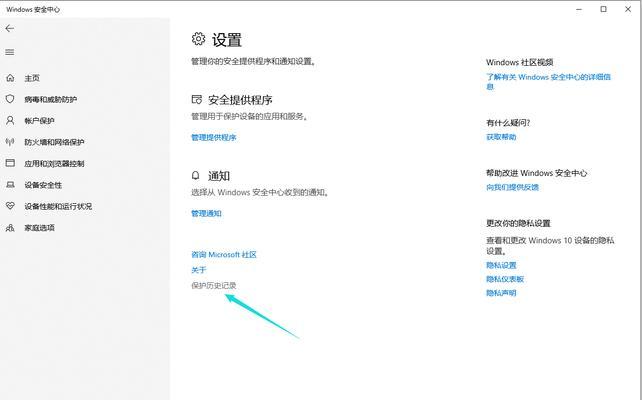Click the back arrow icon
The width and height of the screenshot is (642, 400).
tap(10, 28)
